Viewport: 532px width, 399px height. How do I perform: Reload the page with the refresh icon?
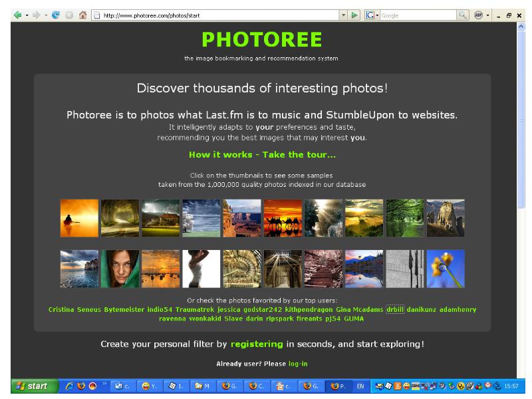[56, 15]
